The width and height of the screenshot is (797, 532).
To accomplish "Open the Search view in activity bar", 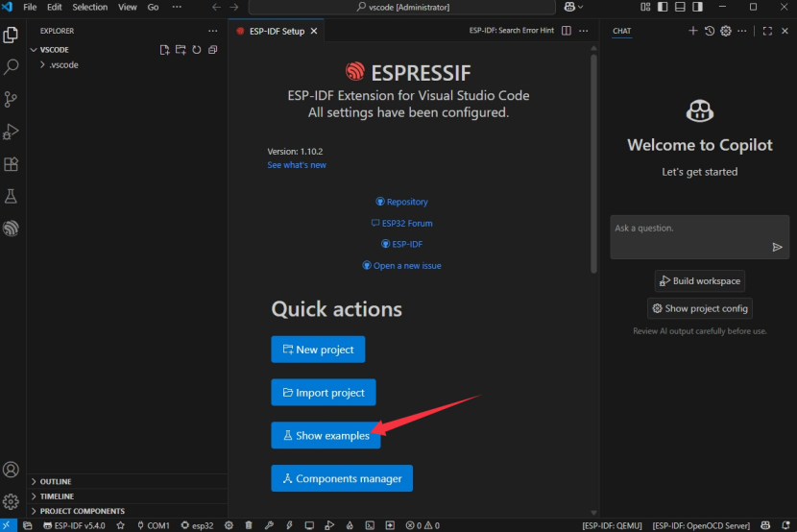I will [11, 66].
